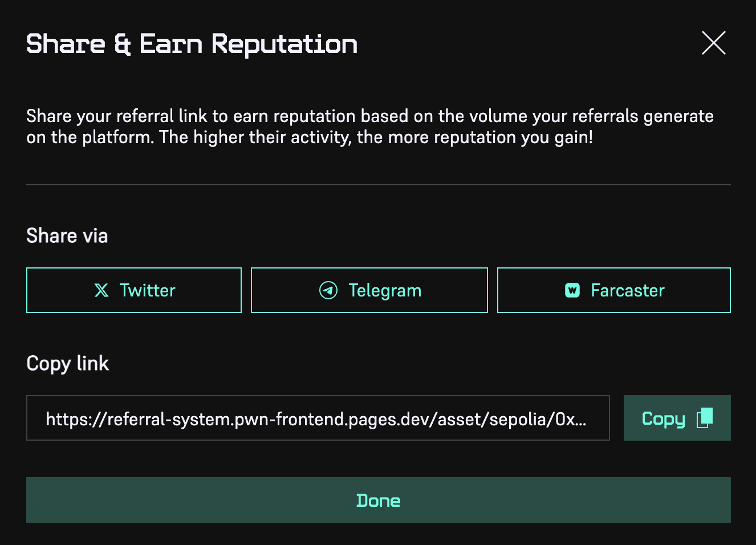Click the "Share & Earn Reputation" heading

point(192,44)
